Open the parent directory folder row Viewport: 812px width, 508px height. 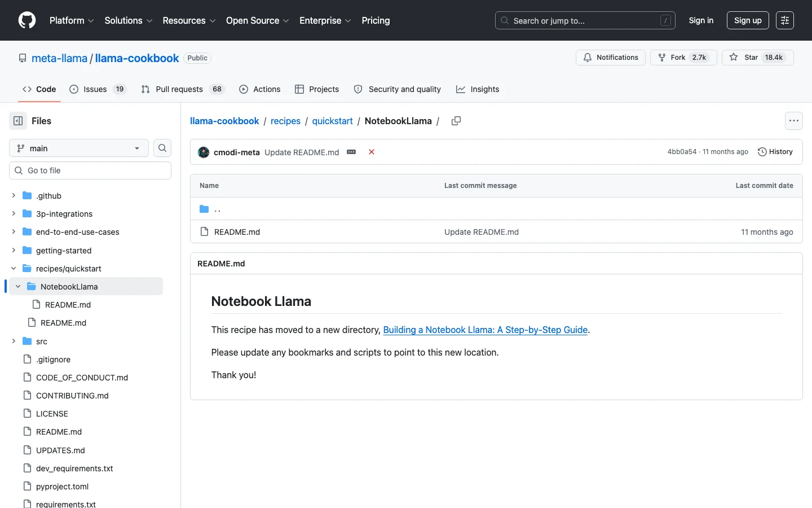pyautogui.click(x=496, y=209)
